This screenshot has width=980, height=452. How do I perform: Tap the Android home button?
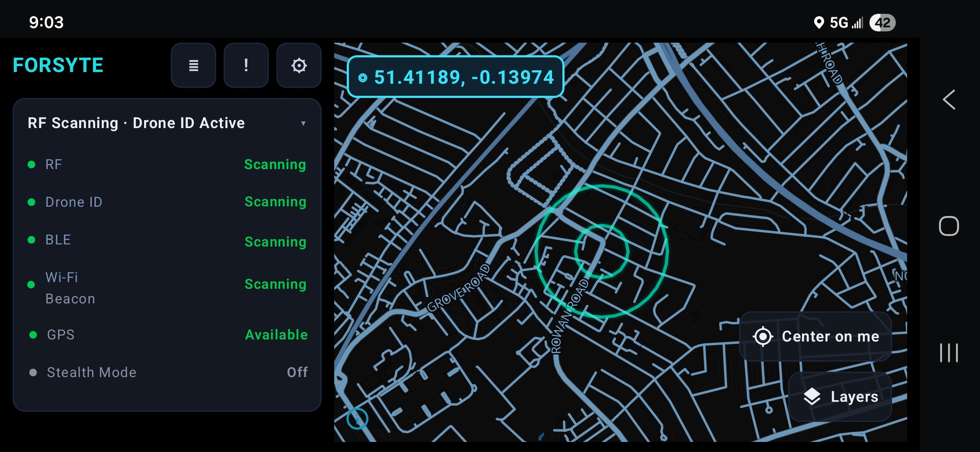(949, 226)
